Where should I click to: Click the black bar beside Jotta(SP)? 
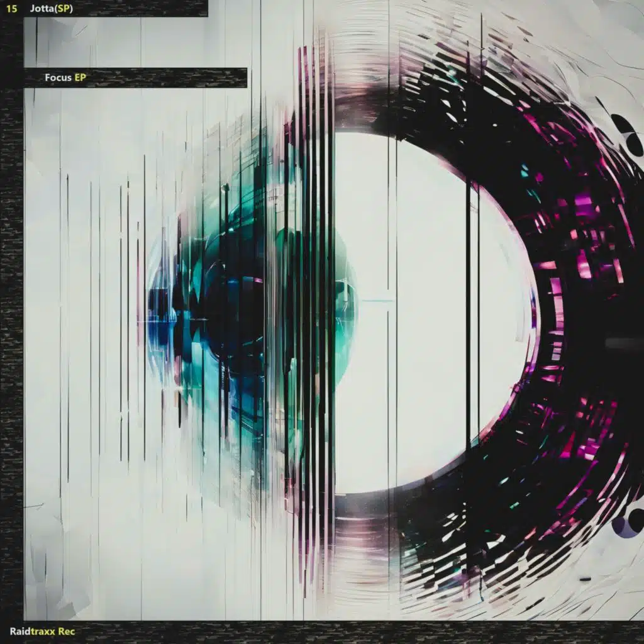tap(145, 9)
